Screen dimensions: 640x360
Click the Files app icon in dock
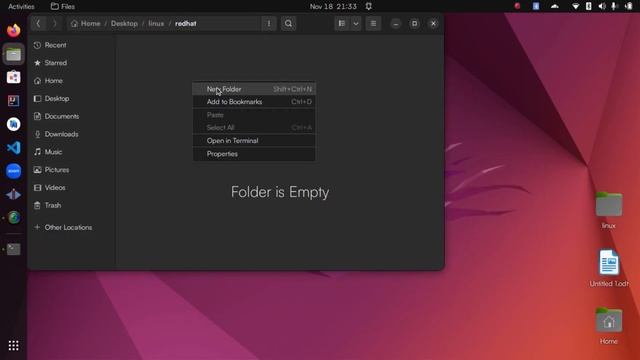tap(13, 54)
